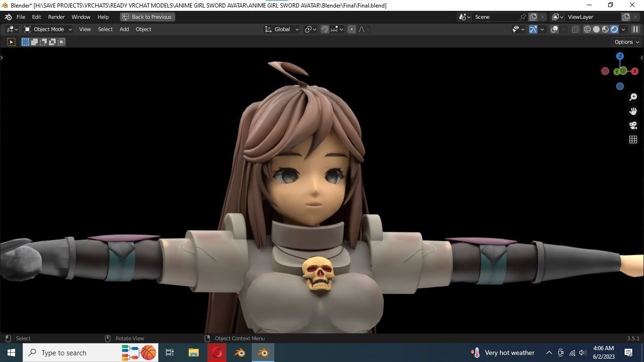
Task: Toggle proportional editing
Action: pyautogui.click(x=351, y=29)
